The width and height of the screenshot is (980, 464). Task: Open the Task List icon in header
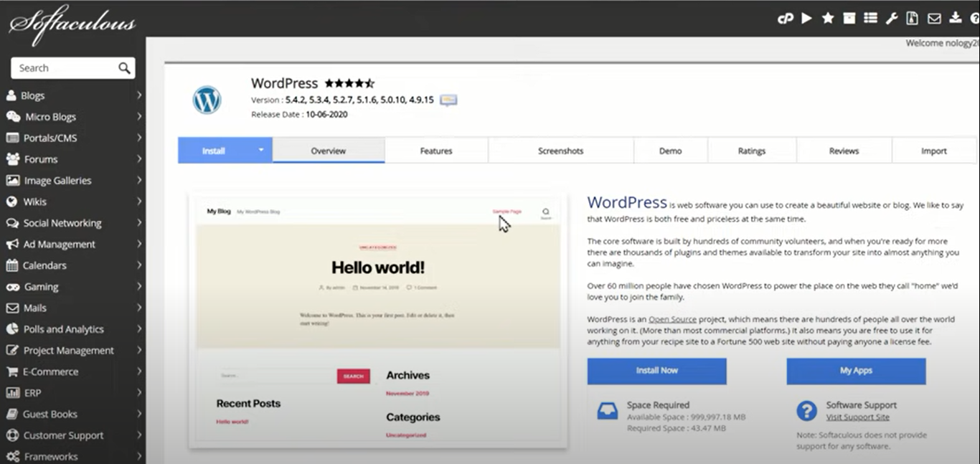pos(870,18)
